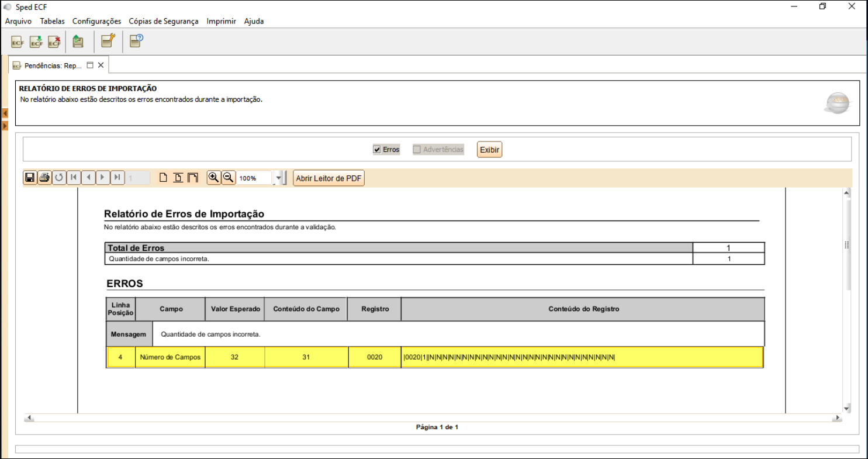Click the ECF icon with green arrow
The image size is (868, 459).
click(36, 42)
